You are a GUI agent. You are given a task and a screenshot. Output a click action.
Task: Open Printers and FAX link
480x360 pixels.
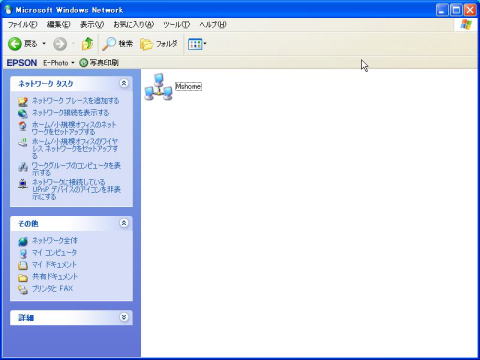[52, 288]
